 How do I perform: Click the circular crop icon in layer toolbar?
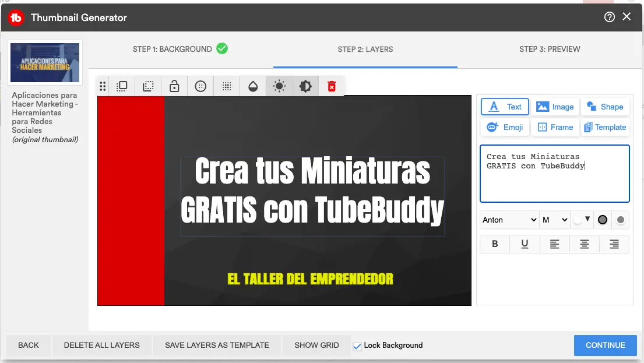coord(200,86)
